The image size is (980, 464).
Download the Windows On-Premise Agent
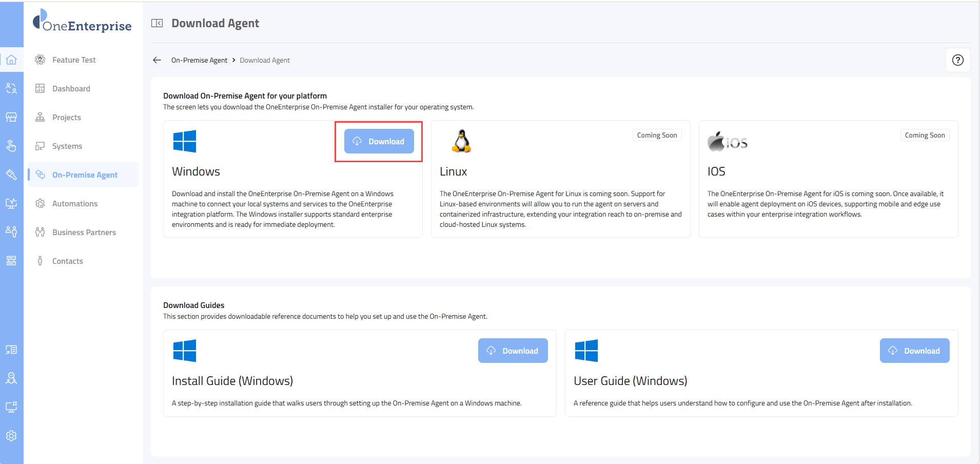tap(379, 141)
